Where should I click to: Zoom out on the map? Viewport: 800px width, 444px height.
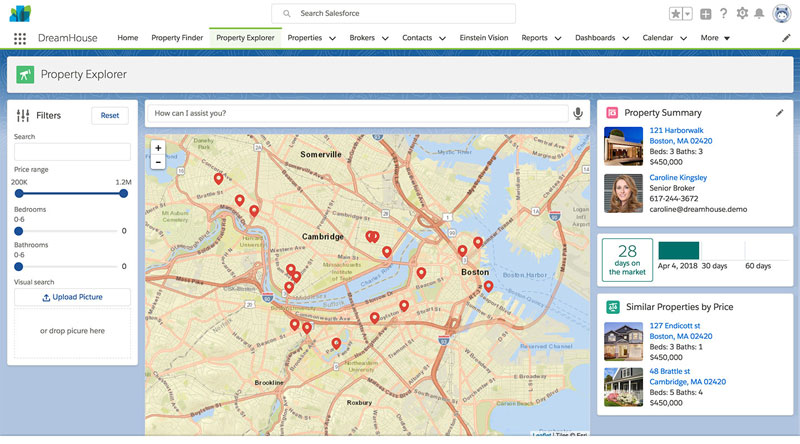[158, 162]
